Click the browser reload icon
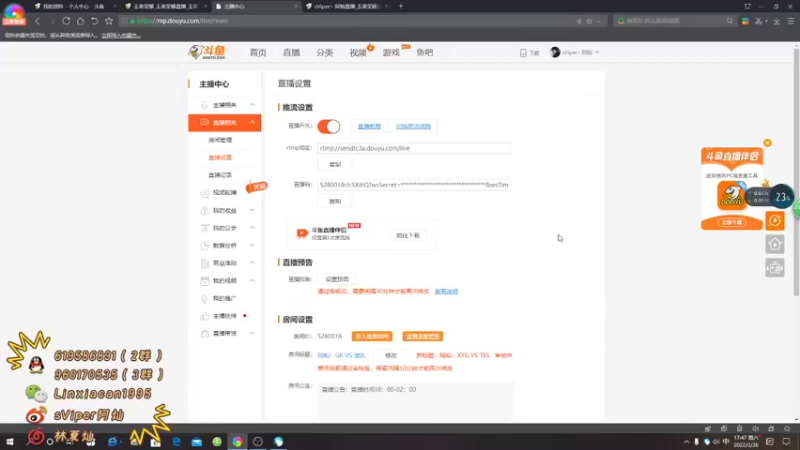Viewport: 800px width, 450px height. [66, 21]
